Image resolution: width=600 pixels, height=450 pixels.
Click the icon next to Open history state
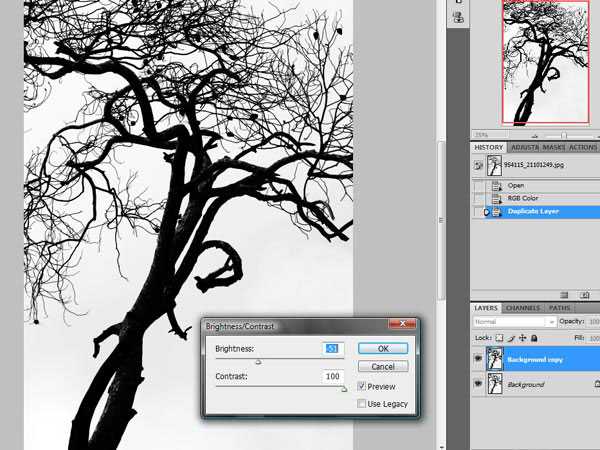[497, 186]
